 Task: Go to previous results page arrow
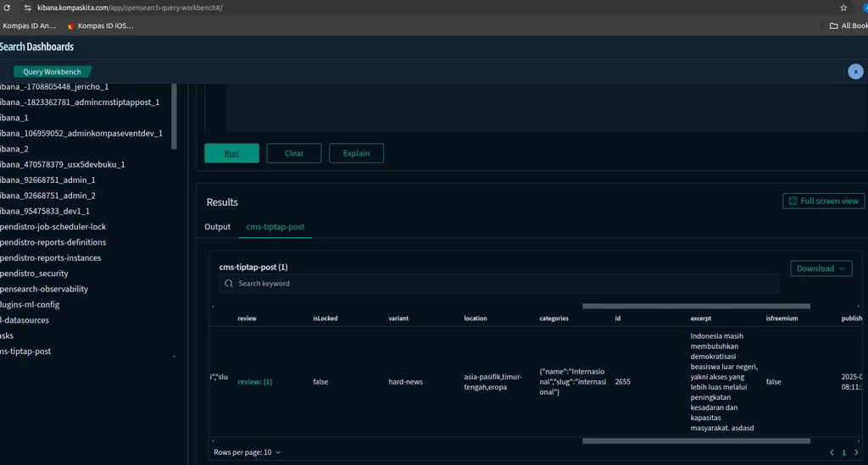[832, 452]
